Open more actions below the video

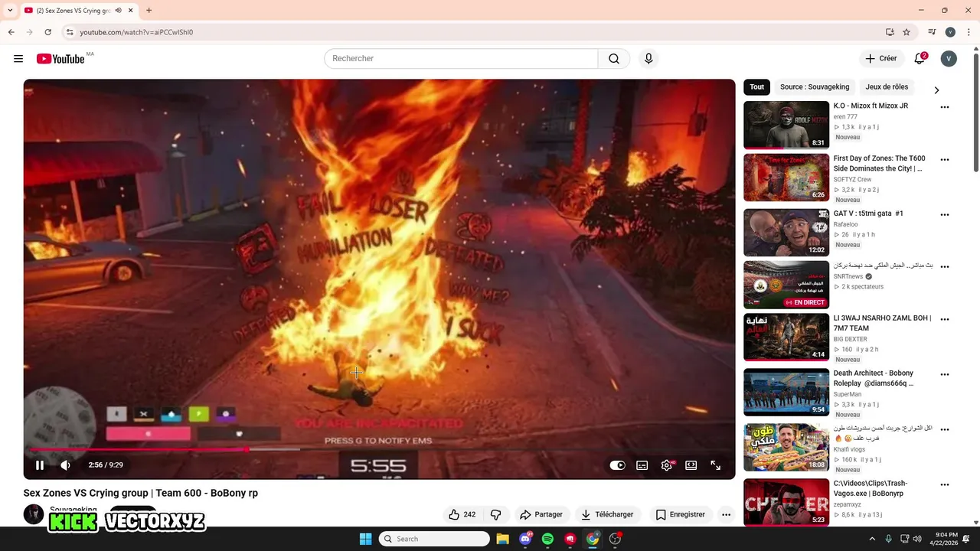pyautogui.click(x=726, y=515)
